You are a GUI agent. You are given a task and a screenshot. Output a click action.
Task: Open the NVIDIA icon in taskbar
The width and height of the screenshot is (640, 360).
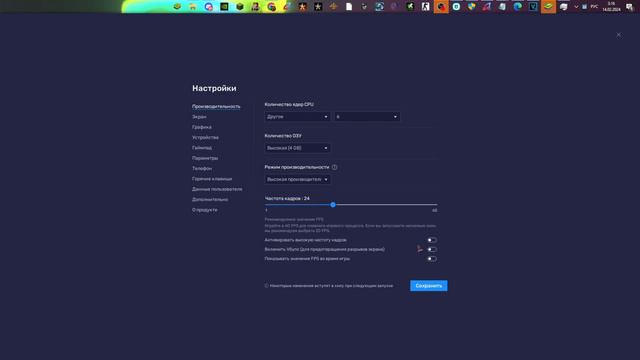pyautogui.click(x=224, y=7)
